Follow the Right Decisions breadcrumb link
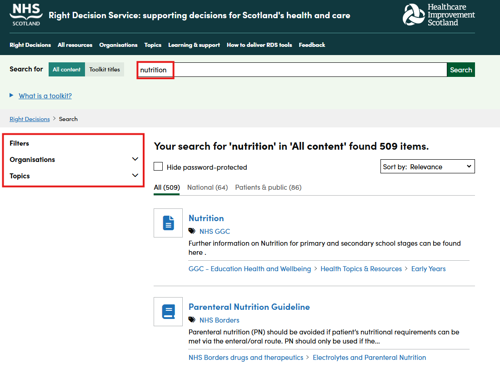 pyautogui.click(x=30, y=119)
